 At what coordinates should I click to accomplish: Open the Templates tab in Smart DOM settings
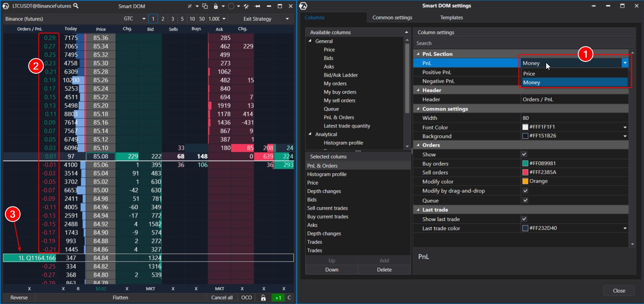tap(451, 17)
